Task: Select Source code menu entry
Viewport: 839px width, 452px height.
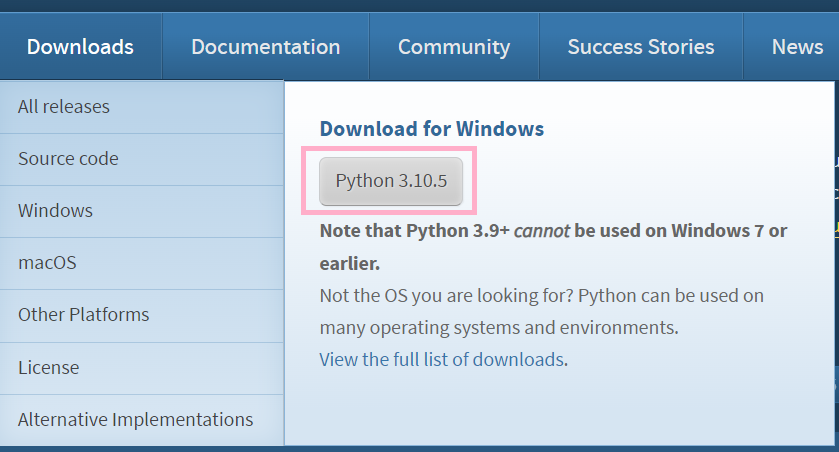Action: click(x=142, y=159)
